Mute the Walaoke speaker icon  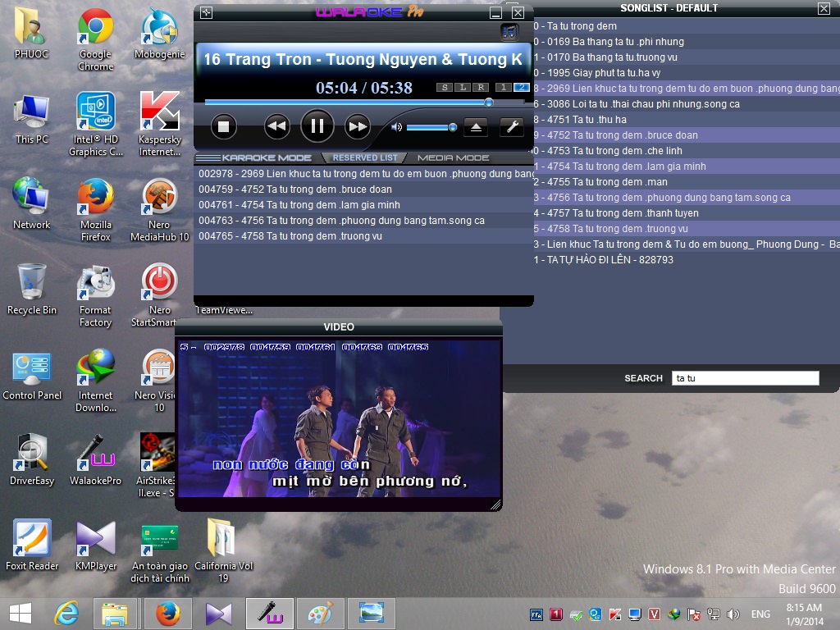[x=396, y=127]
